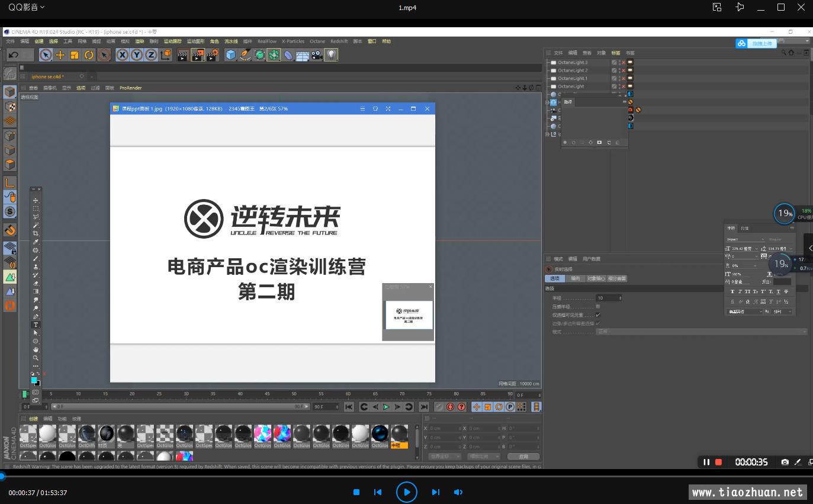Click the Floor environment icon
Viewport: 813px width, 504px height.
click(x=303, y=55)
